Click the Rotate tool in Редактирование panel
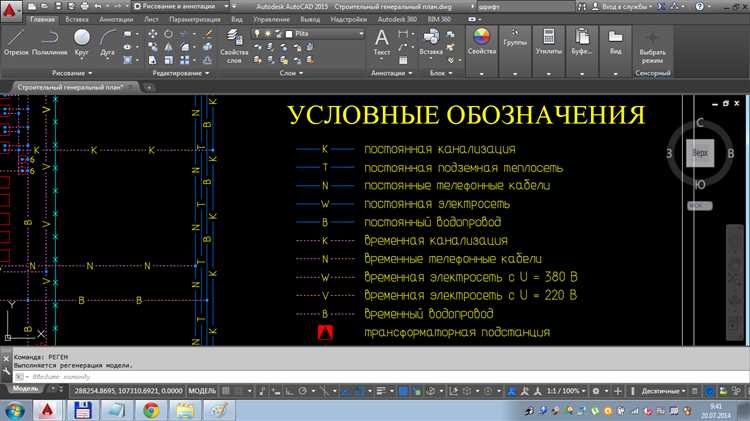Viewport: 750px width, 421px height. click(x=168, y=34)
